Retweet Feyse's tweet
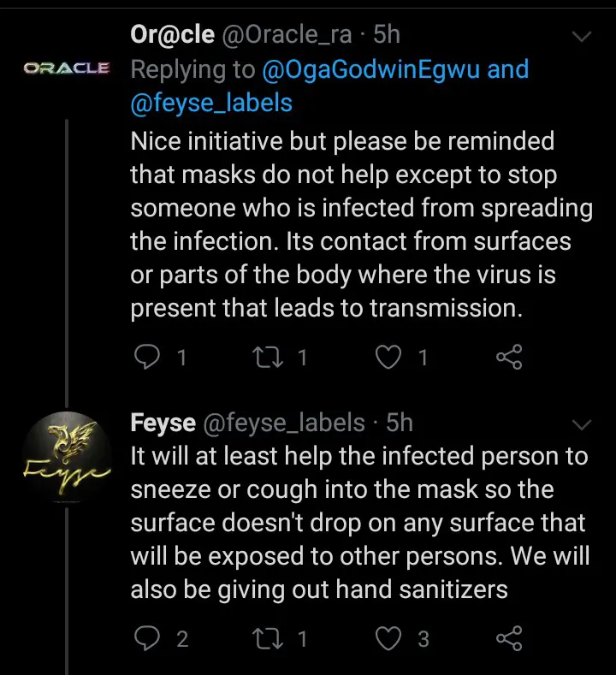 (x=268, y=638)
